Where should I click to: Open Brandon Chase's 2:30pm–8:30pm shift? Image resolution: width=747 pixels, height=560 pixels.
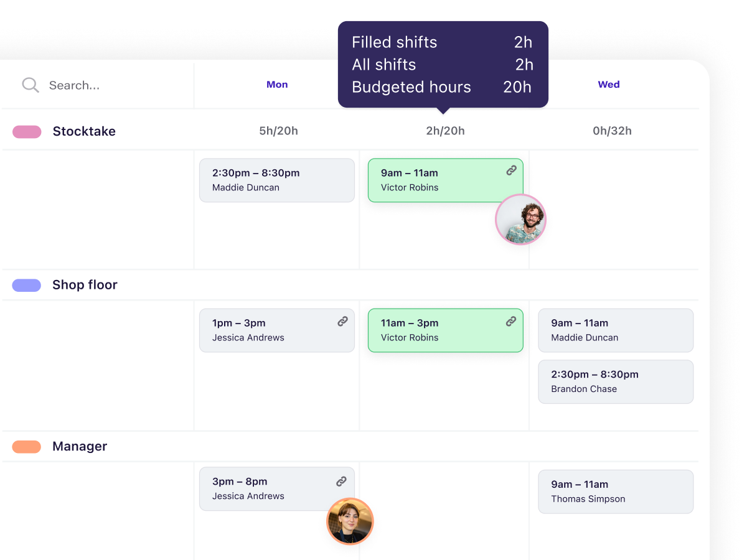(x=615, y=381)
